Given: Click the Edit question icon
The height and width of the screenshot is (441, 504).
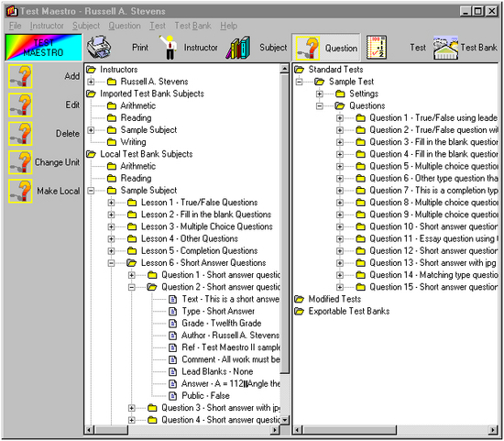Looking at the screenshot, I should point(20,105).
